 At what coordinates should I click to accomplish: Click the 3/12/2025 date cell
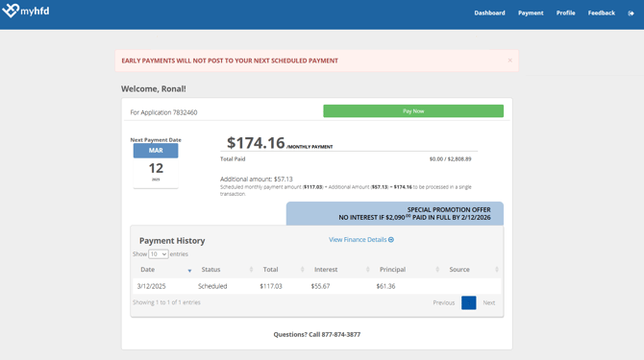point(151,286)
